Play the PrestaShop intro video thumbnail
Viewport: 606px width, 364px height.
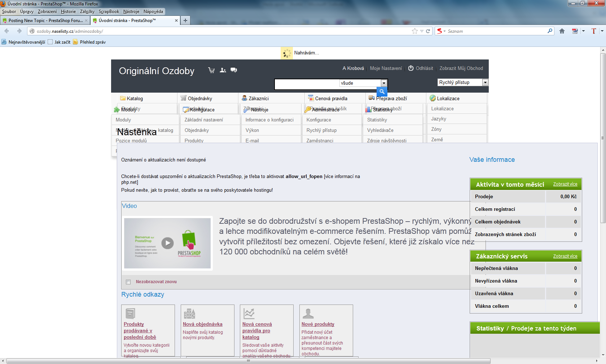click(x=167, y=243)
